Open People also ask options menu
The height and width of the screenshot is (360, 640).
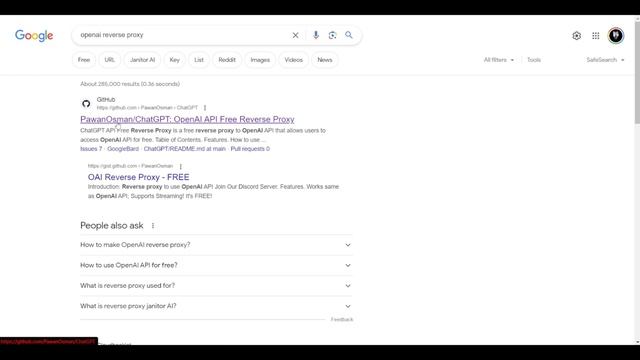point(153,226)
